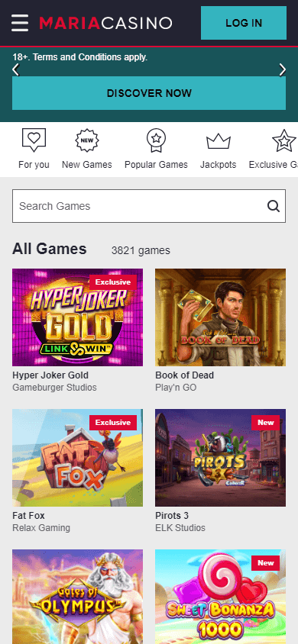Open the Pirots 3 game thumbnail
Screen dimensions: 298x644
click(220, 458)
